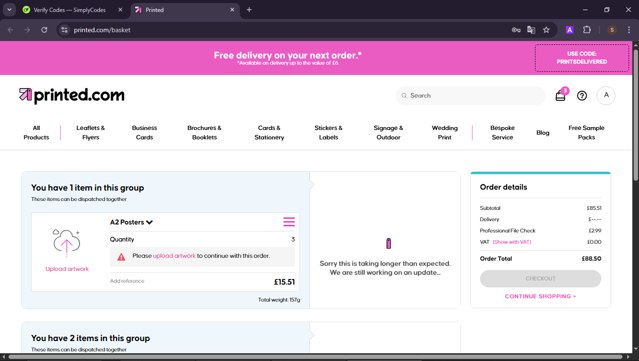Bookmark this page with the star icon
Image resolution: width=639 pixels, height=361 pixels.
click(x=546, y=30)
